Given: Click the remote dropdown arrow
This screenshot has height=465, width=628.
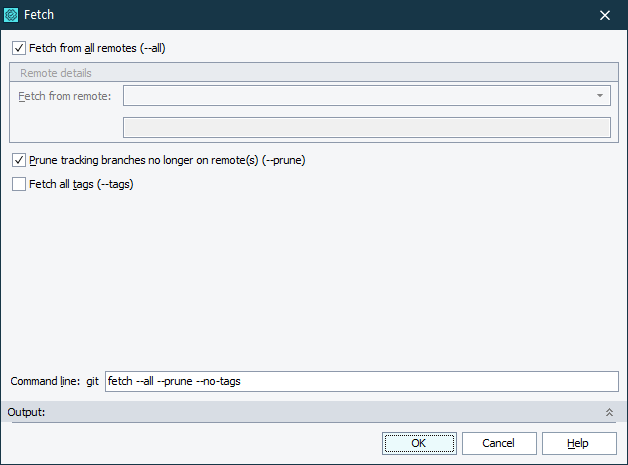Looking at the screenshot, I should pyautogui.click(x=600, y=96).
